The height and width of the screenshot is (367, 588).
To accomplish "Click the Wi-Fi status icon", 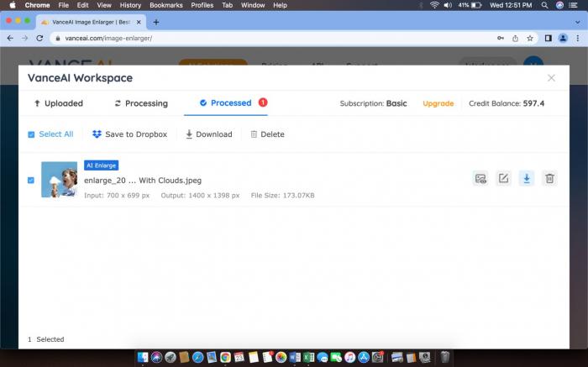I will pyautogui.click(x=434, y=5).
